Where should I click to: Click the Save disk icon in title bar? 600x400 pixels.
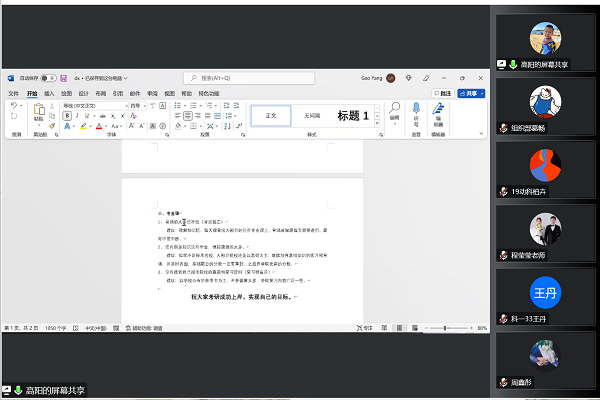pos(64,78)
